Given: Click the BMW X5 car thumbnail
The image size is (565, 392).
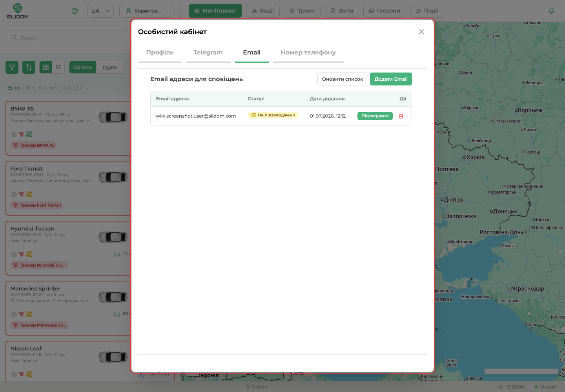Looking at the screenshot, I should (x=113, y=117).
